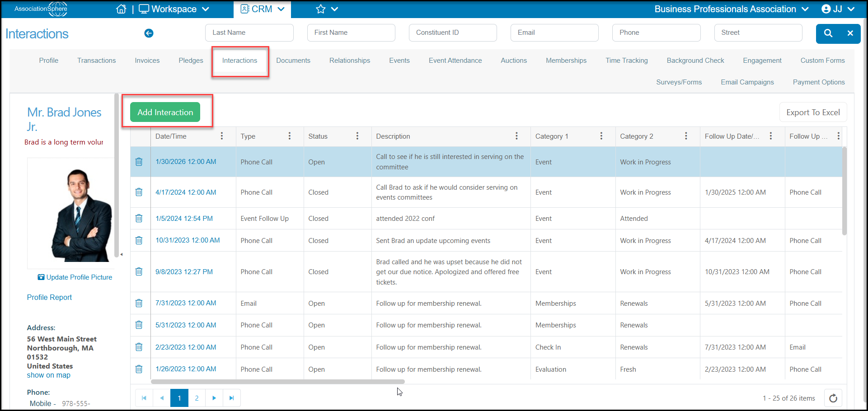Click trash icon for 5/31/2023 row
Viewport: 868px width, 411px height.
[139, 325]
